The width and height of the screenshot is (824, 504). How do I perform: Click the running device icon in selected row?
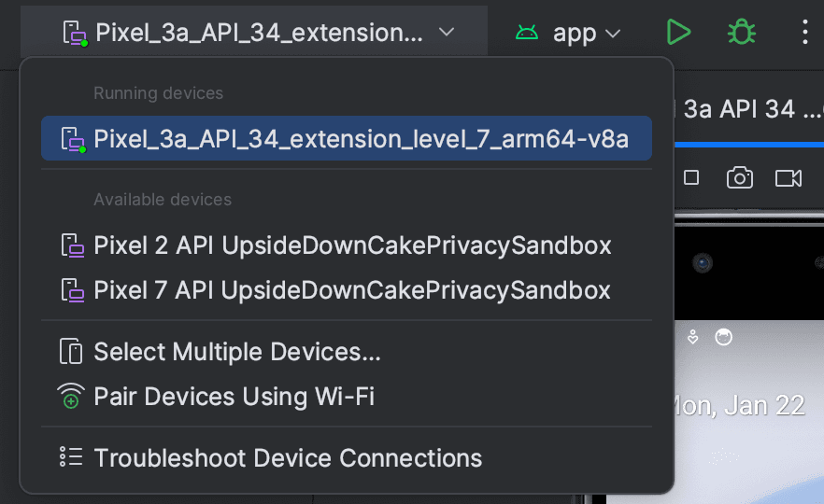[x=73, y=140]
